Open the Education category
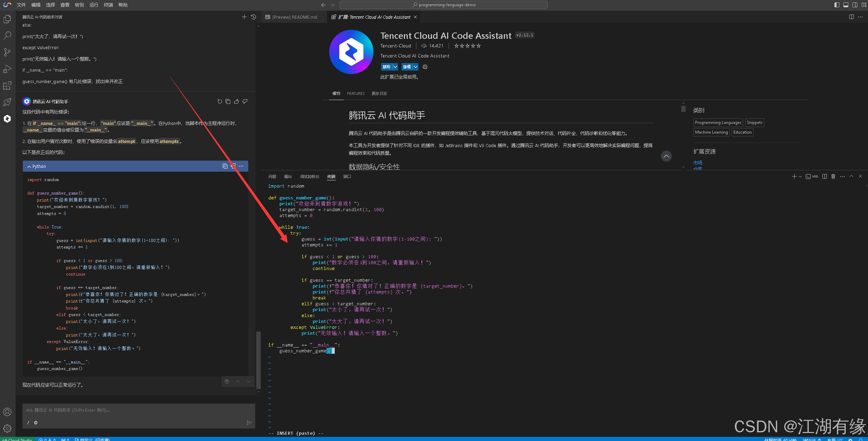The image size is (868, 441). 742,132
